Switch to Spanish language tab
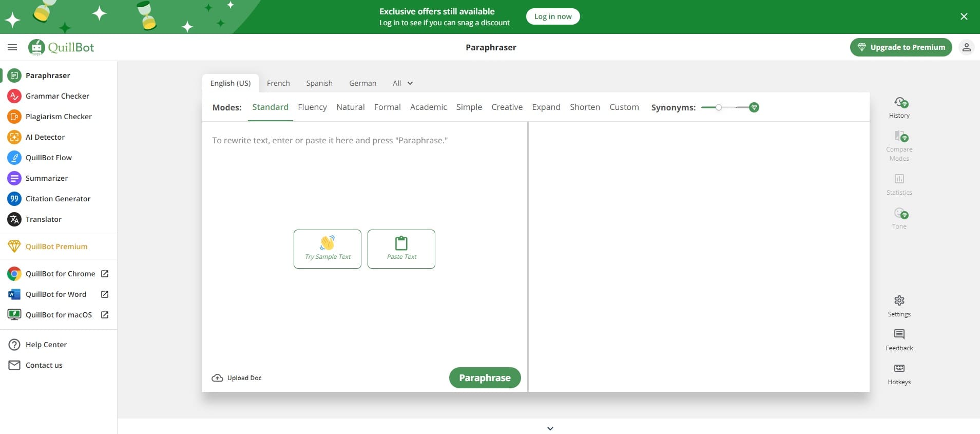The image size is (980, 434). [x=319, y=83]
